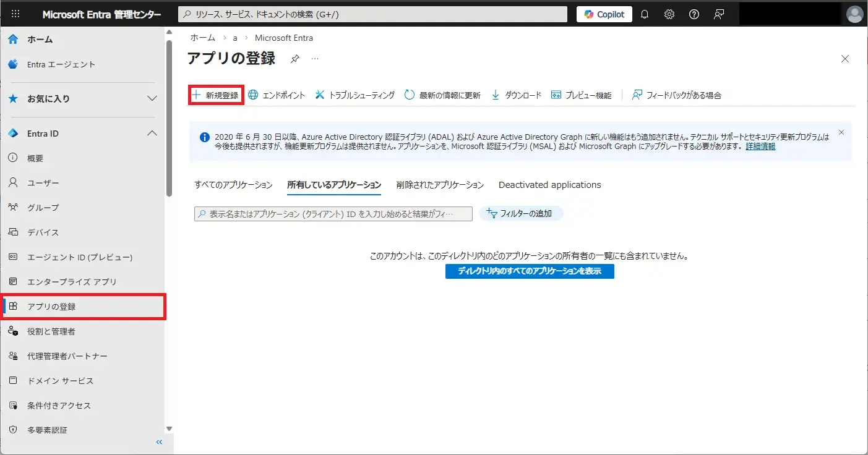Expand the お気に入り section

pos(152,98)
